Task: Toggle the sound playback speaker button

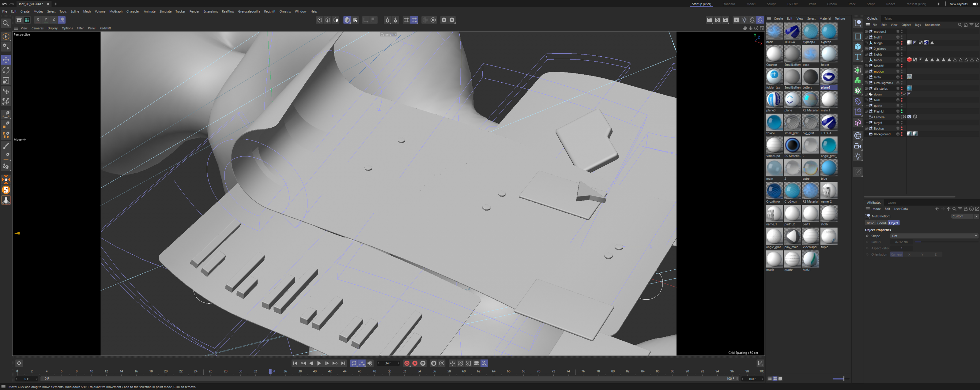Action: pyautogui.click(x=370, y=363)
